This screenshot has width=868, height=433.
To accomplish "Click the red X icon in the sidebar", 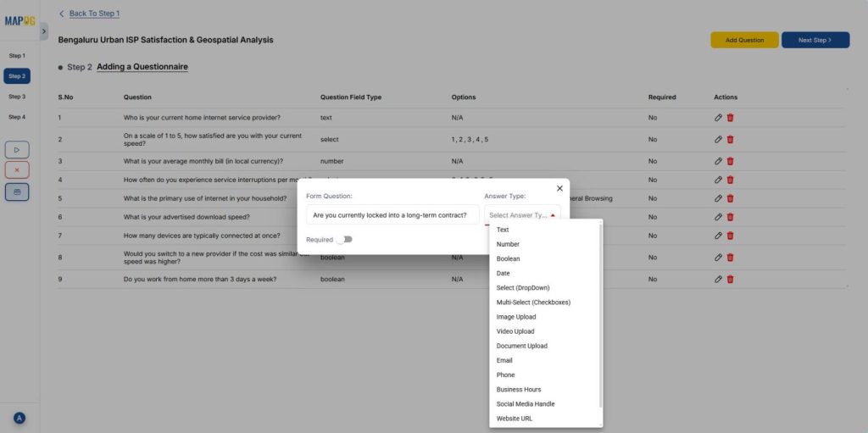I will click(17, 170).
